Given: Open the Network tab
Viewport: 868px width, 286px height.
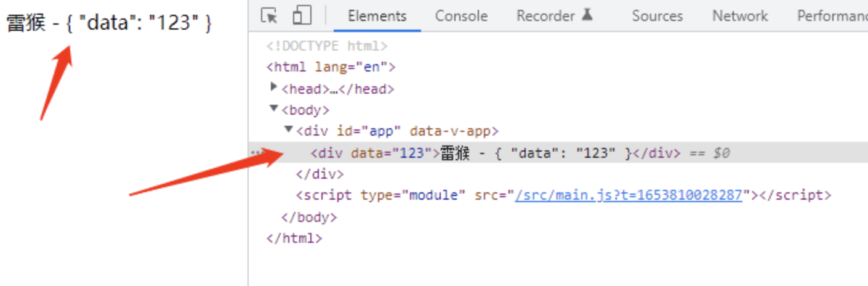Looking at the screenshot, I should click(740, 16).
